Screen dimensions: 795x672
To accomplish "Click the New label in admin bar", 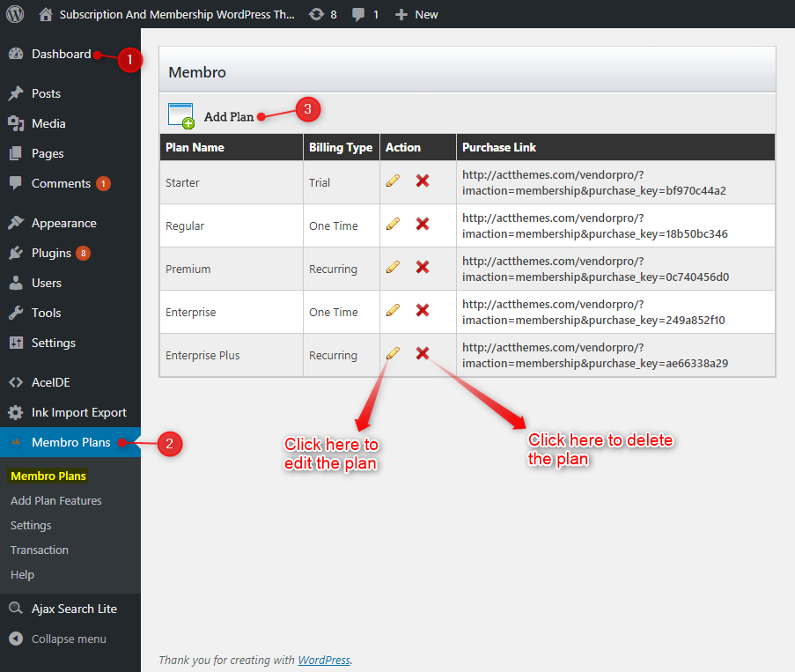I will [426, 15].
